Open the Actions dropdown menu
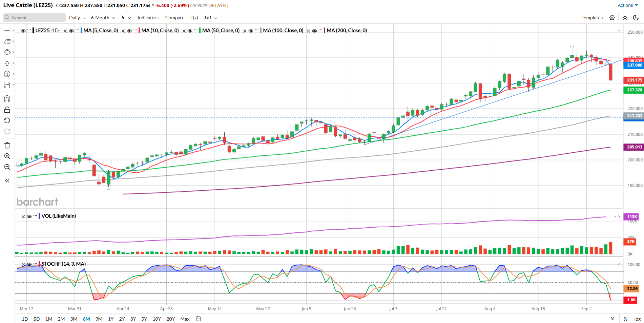The height and width of the screenshot is (323, 644). coord(627,5)
